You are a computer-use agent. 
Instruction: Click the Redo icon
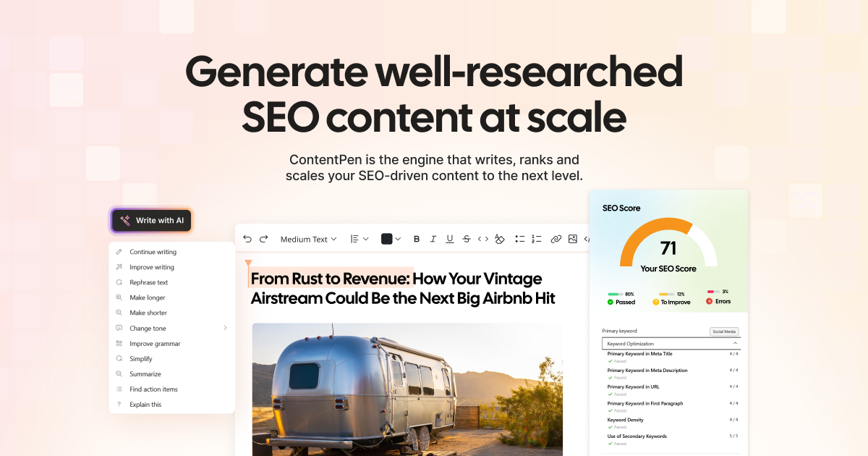pyautogui.click(x=263, y=238)
